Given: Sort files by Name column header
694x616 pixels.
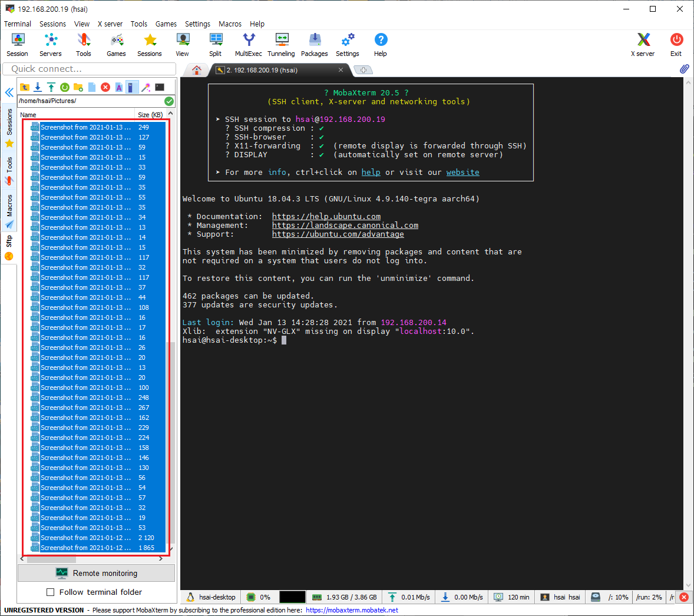Looking at the screenshot, I should click(x=75, y=115).
